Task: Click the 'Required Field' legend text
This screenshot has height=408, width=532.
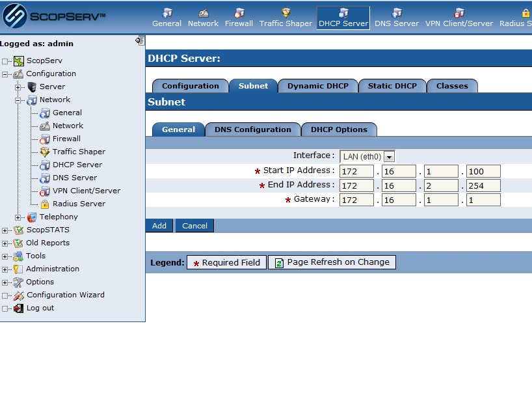Action: pos(231,262)
